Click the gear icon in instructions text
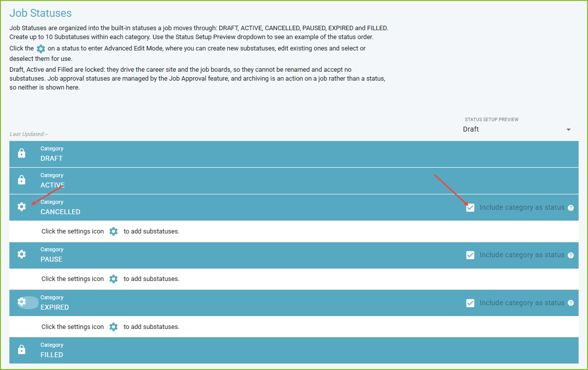Viewport: 588px width, 370px height. pos(41,49)
